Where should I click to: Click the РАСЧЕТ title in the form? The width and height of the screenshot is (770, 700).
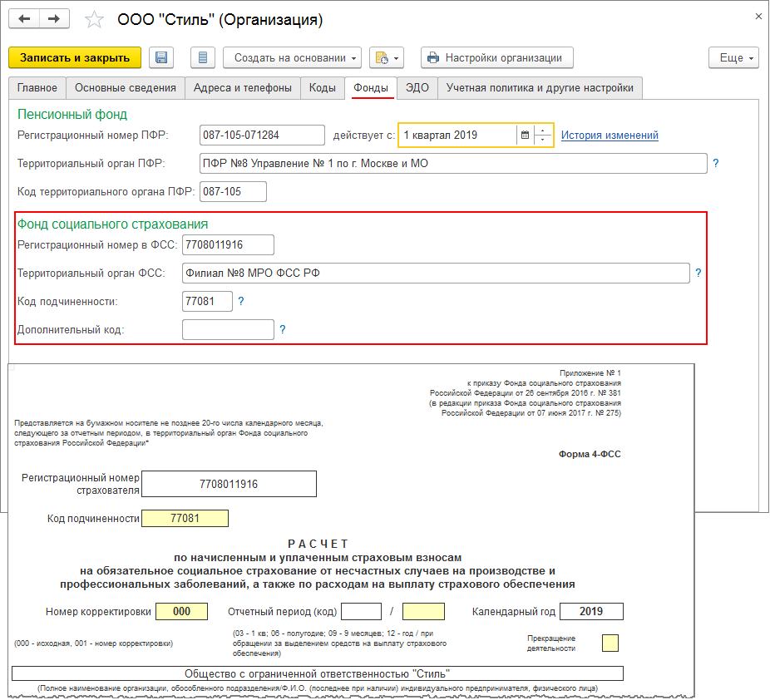click(x=318, y=544)
